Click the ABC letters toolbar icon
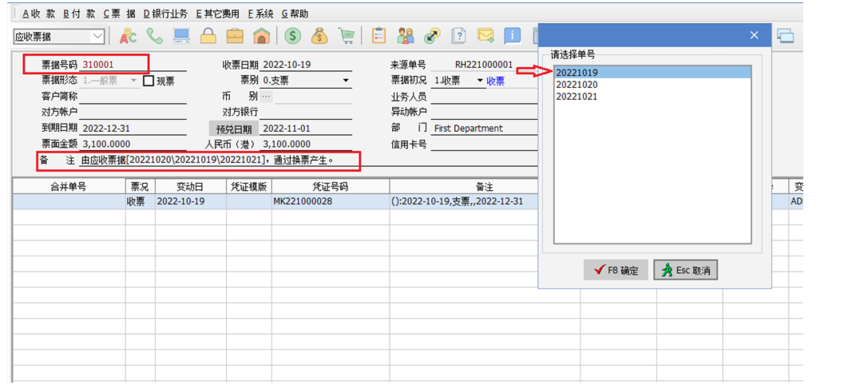The width and height of the screenshot is (860, 385). [x=129, y=36]
